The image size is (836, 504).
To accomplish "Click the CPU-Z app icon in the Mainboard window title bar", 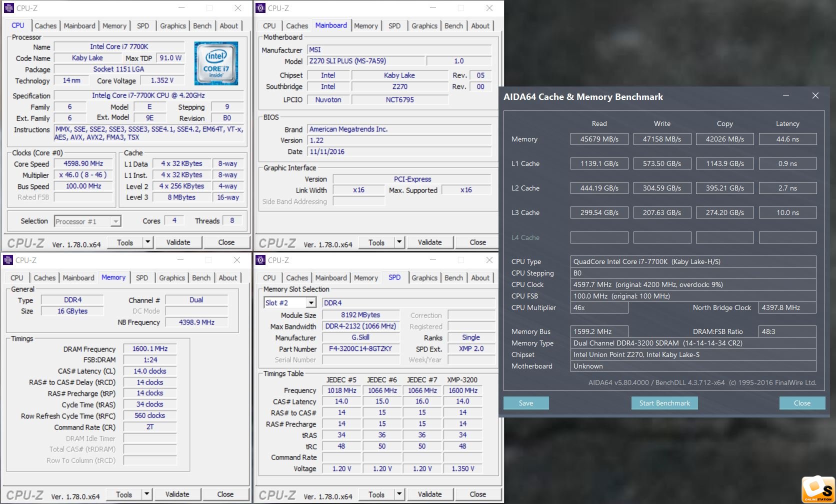I will [x=260, y=8].
